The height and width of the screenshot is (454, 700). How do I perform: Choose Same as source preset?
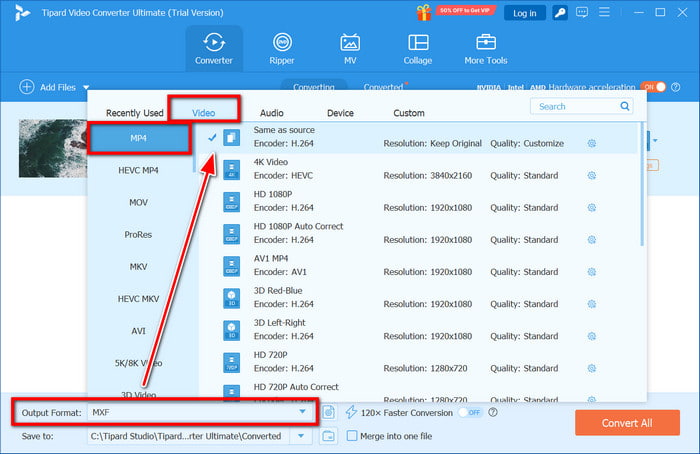[420, 137]
